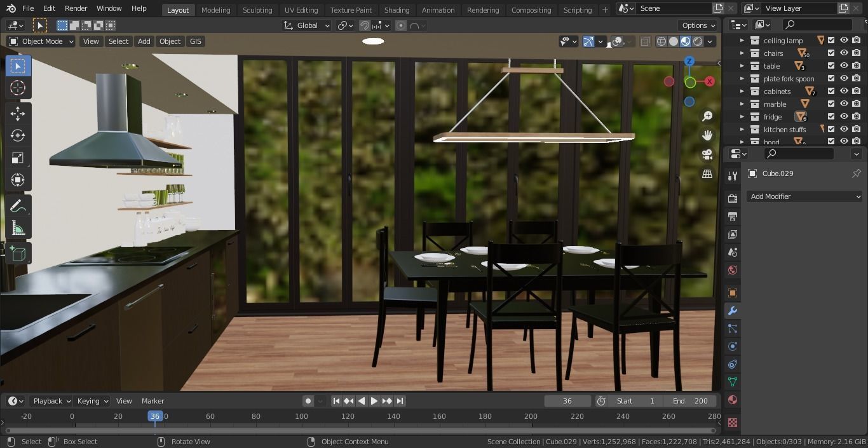Hide the chairs collection with eye icon
This screenshot has width=868, height=448.
[x=844, y=53]
